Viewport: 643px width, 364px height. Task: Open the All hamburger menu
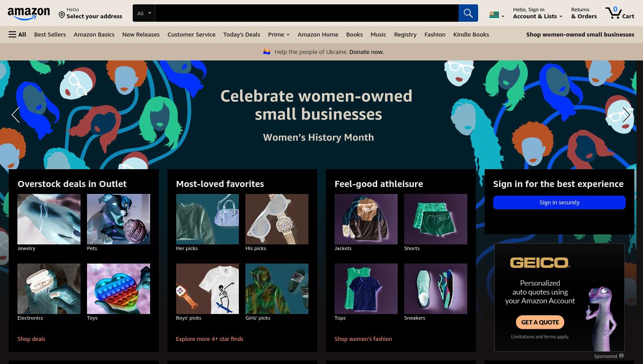pos(17,34)
